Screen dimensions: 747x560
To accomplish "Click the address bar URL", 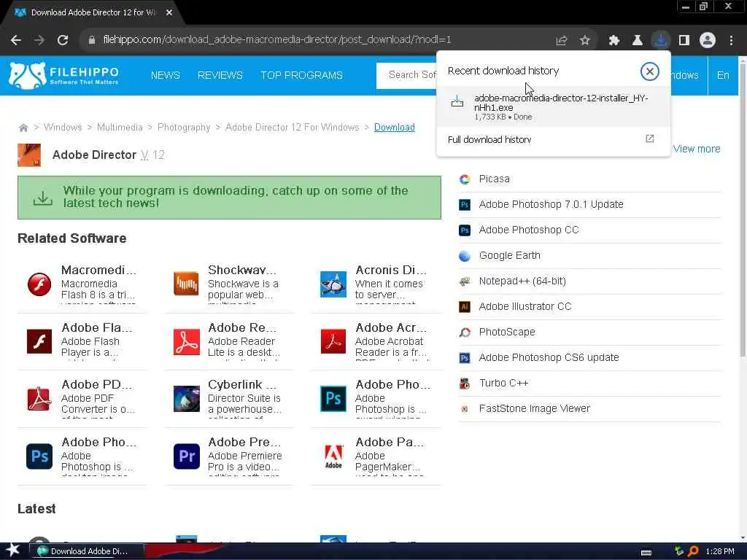I will click(x=277, y=40).
